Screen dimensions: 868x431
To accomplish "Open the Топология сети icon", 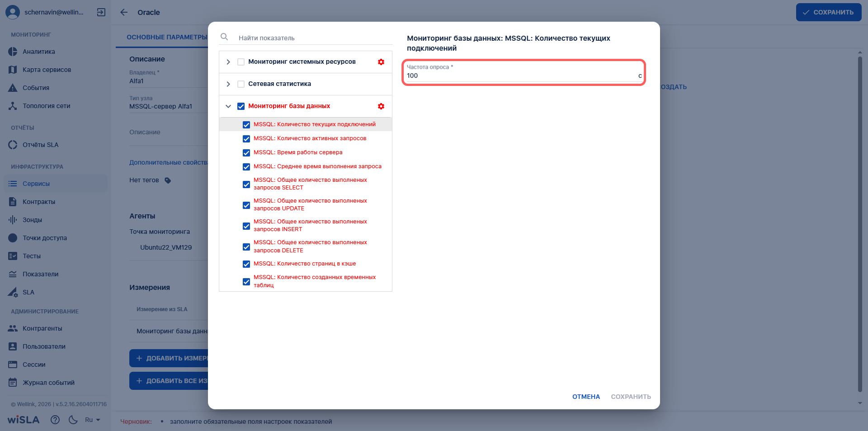I will [13, 106].
